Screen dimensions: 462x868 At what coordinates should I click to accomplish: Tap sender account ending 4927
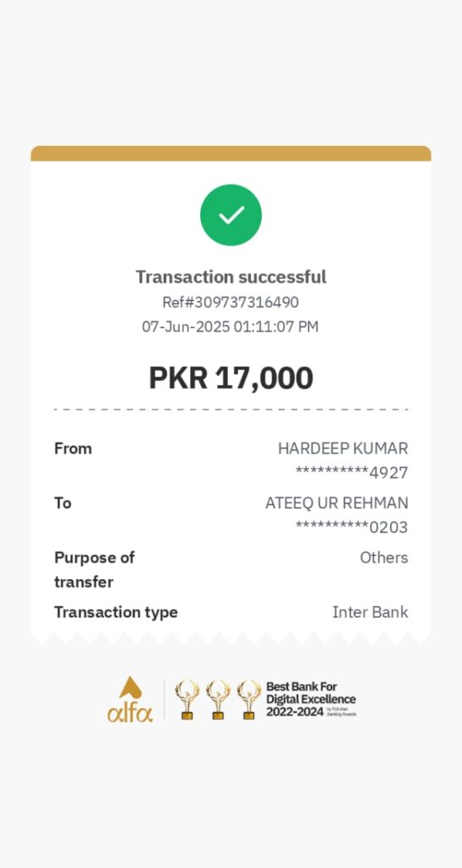click(x=352, y=473)
